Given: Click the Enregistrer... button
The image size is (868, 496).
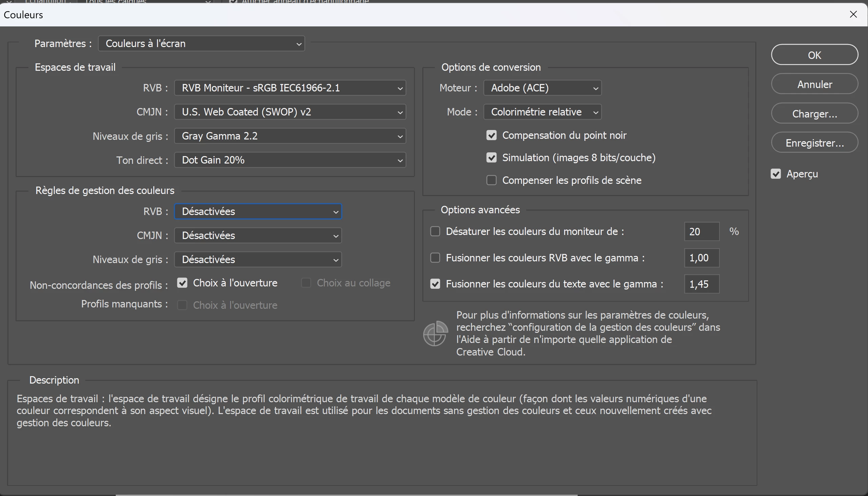Looking at the screenshot, I should coord(814,143).
